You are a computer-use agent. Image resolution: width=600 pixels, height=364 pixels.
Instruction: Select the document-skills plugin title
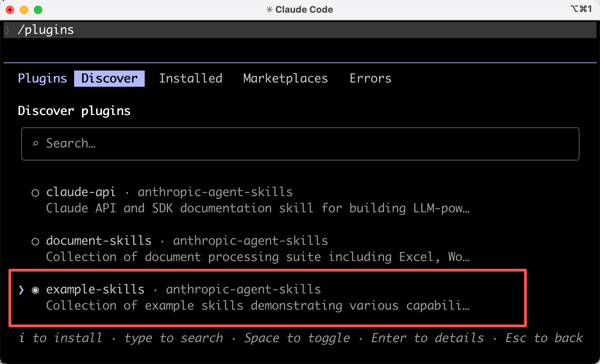[x=99, y=241]
